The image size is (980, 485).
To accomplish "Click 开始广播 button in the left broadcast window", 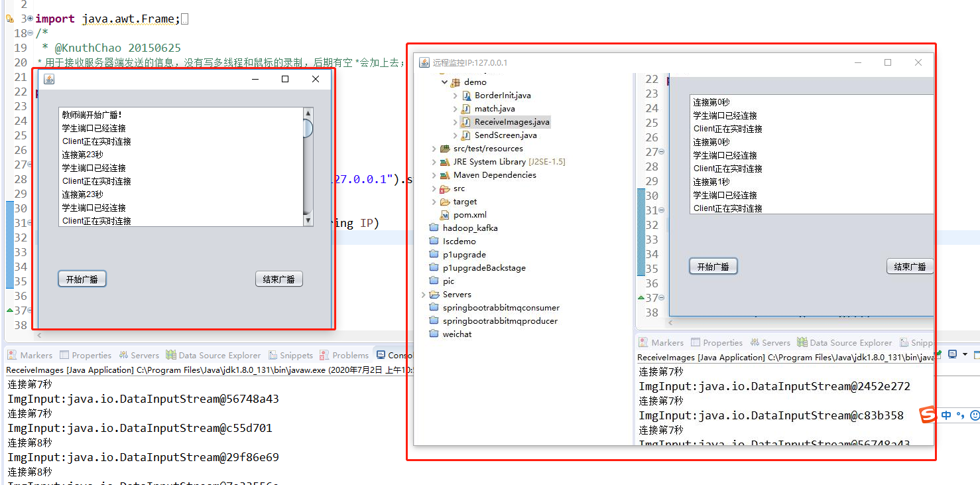I will [x=82, y=279].
